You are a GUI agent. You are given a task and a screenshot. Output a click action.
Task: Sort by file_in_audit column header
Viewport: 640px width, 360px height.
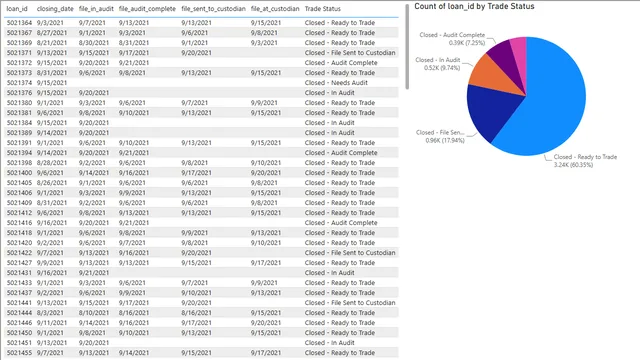96,9
